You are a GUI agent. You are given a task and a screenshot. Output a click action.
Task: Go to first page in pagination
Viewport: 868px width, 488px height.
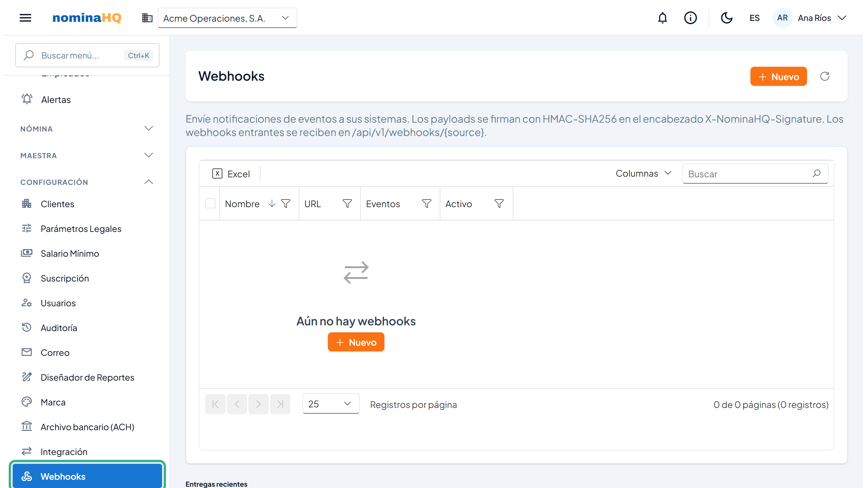(215, 404)
